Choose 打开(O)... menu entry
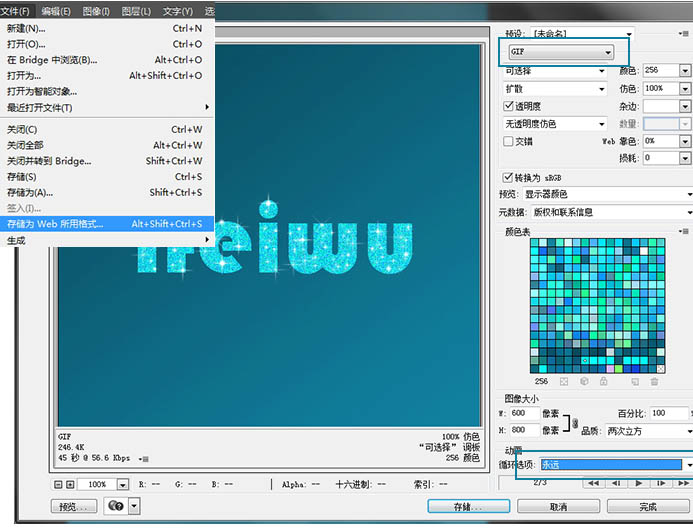The height and width of the screenshot is (529, 693). (x=107, y=44)
